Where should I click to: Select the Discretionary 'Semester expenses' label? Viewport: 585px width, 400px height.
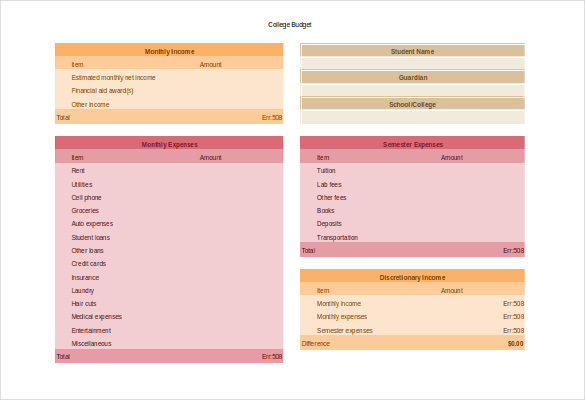coord(344,330)
